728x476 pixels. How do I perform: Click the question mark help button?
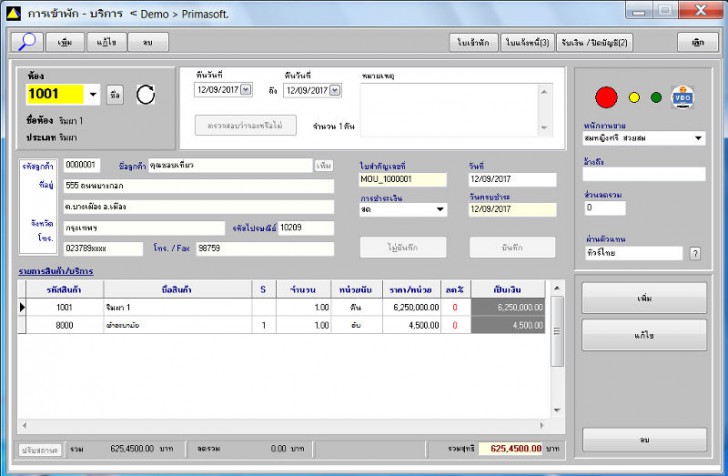(695, 253)
